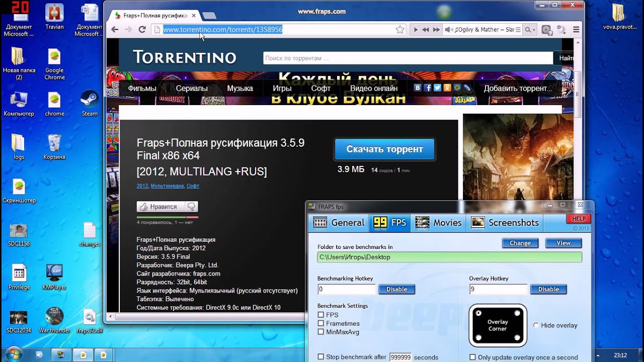Screen dimensions: 644x362
Task: Open the Мультимедиа category link
Action: pos(168,186)
